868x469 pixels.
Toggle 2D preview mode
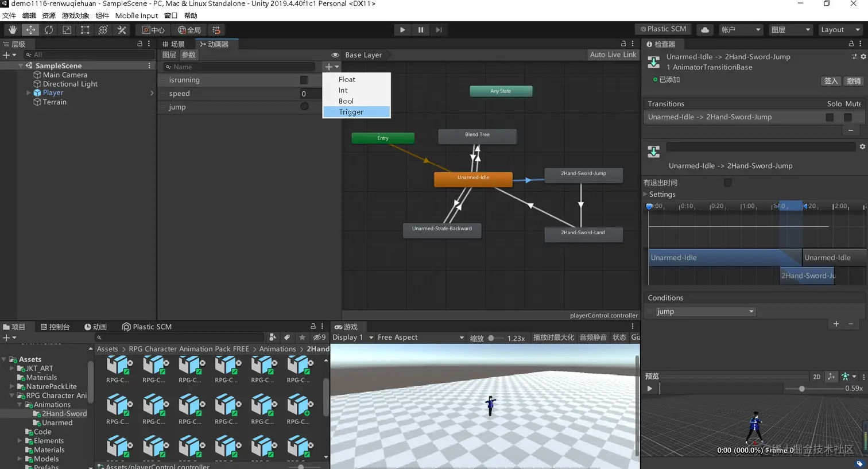click(x=817, y=377)
